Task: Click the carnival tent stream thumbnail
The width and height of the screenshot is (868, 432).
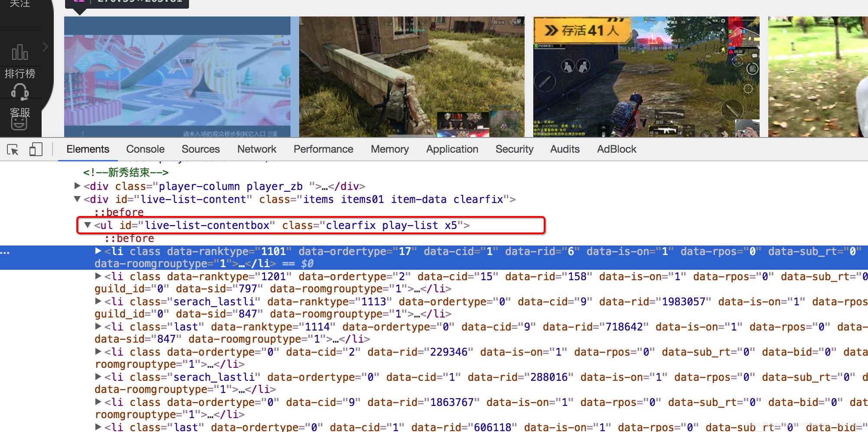Action: coord(177,77)
